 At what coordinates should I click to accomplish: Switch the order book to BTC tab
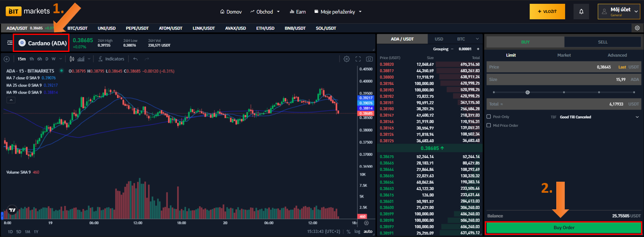coord(461,39)
